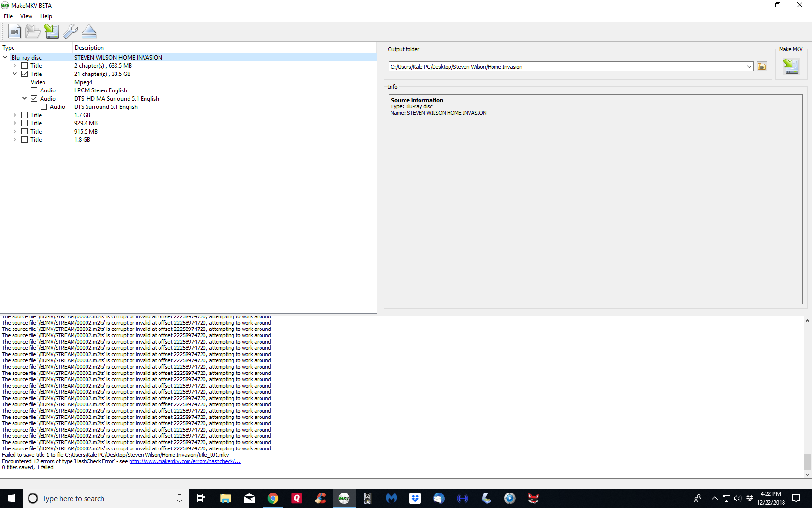
Task: Expand the 1.7 GB title node
Action: (x=15, y=115)
